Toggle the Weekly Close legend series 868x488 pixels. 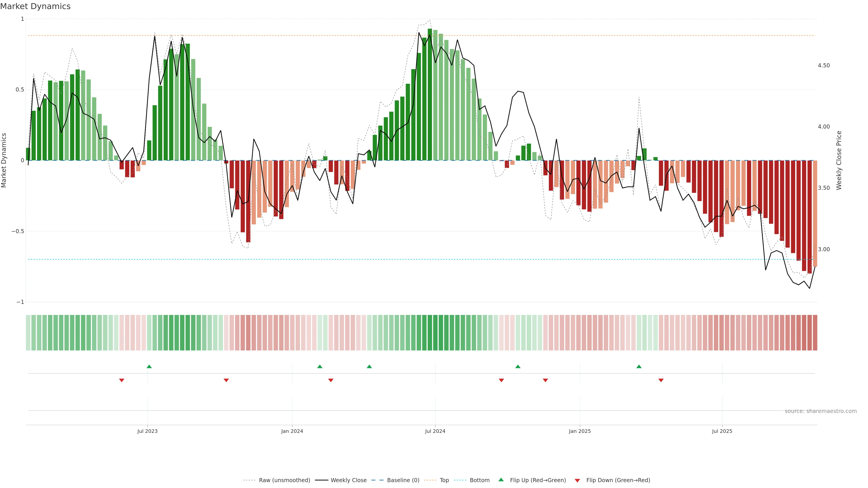click(x=348, y=480)
